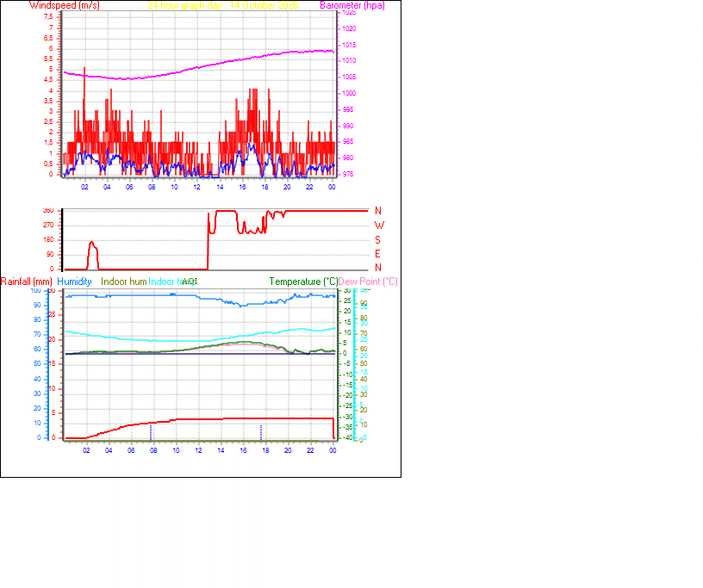Click the '-20' temperature axis value
The height and width of the screenshot is (588, 703).
(347, 395)
